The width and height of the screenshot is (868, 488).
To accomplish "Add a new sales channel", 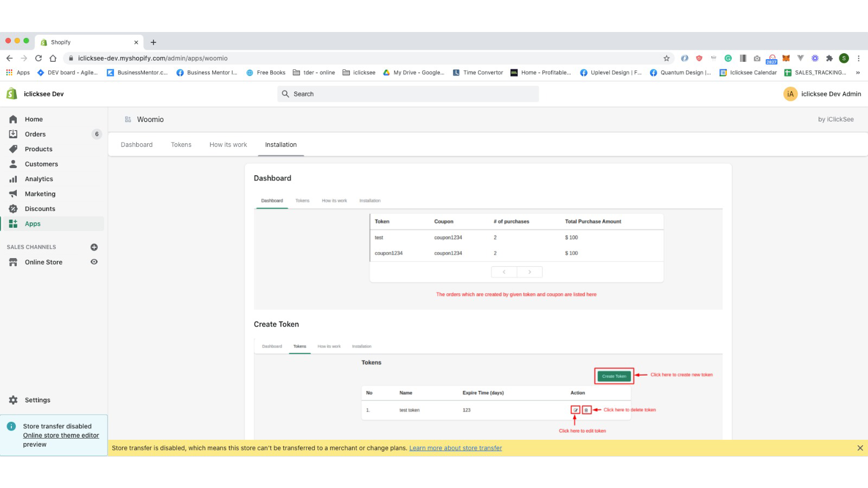I will point(94,247).
